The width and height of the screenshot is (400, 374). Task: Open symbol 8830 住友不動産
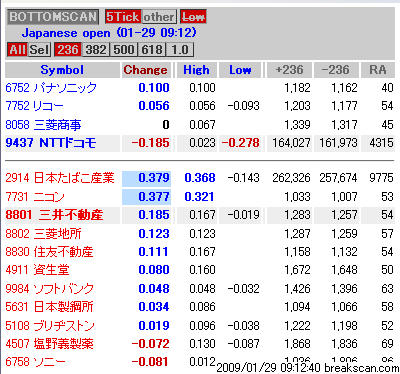[x=49, y=252]
